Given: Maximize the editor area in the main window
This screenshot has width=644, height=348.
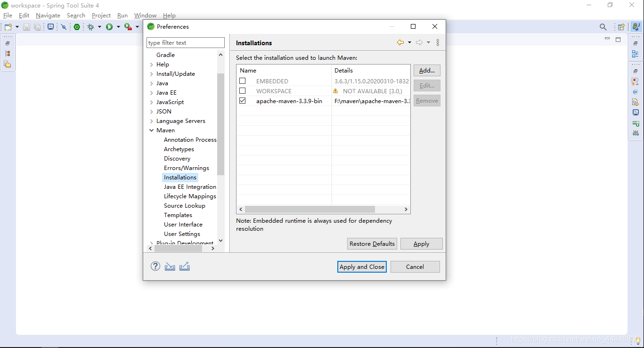Looking at the screenshot, I should 618,40.
